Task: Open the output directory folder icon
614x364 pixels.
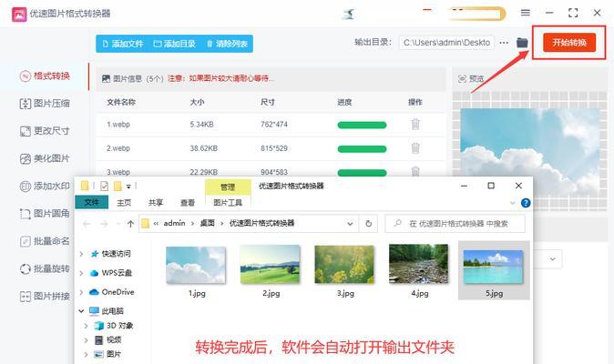Action: 522,43
